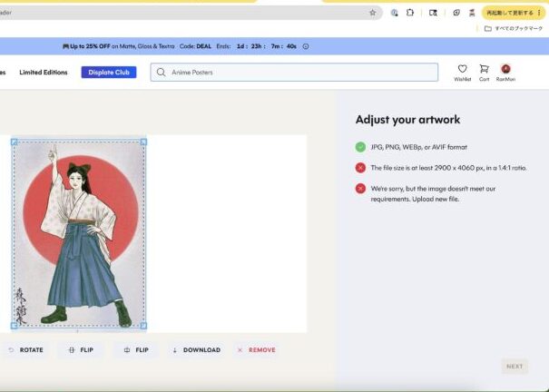Click the top-left crop handle of the artwork
Image resolution: width=549 pixels, height=392 pixels.
coord(14,142)
